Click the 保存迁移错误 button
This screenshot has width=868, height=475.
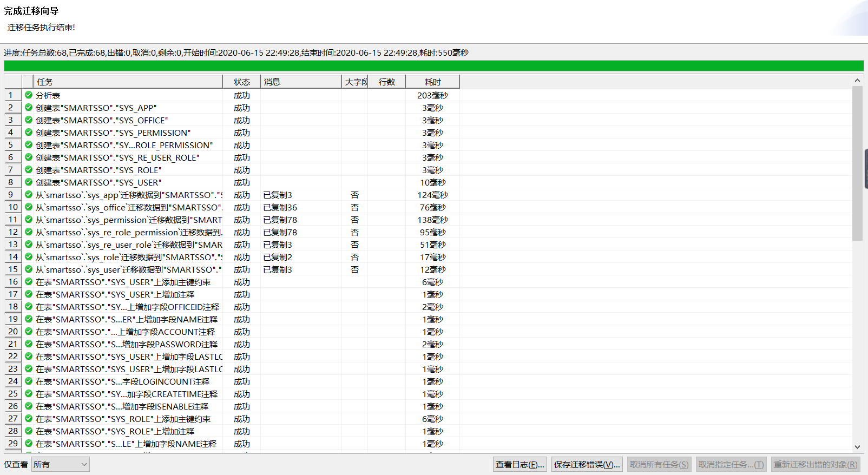587,464
